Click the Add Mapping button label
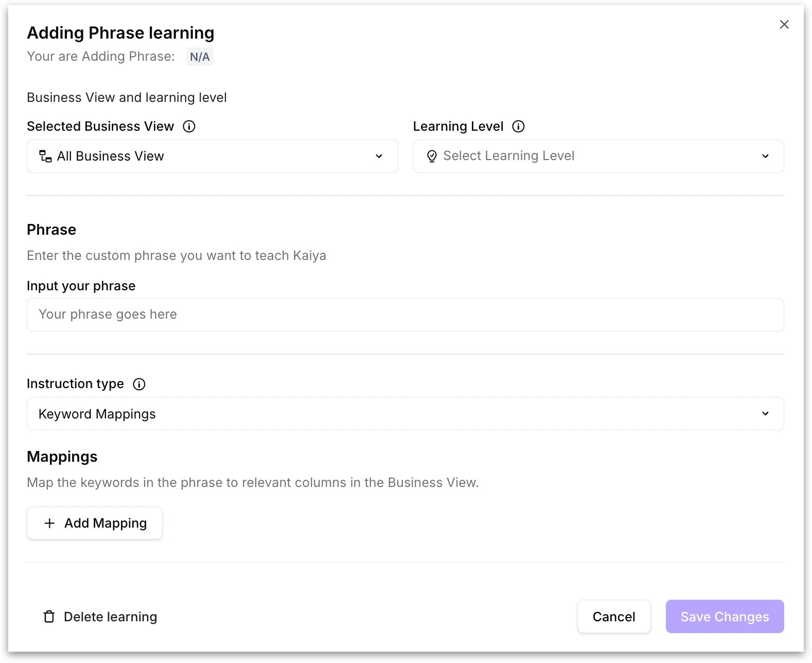 point(105,524)
